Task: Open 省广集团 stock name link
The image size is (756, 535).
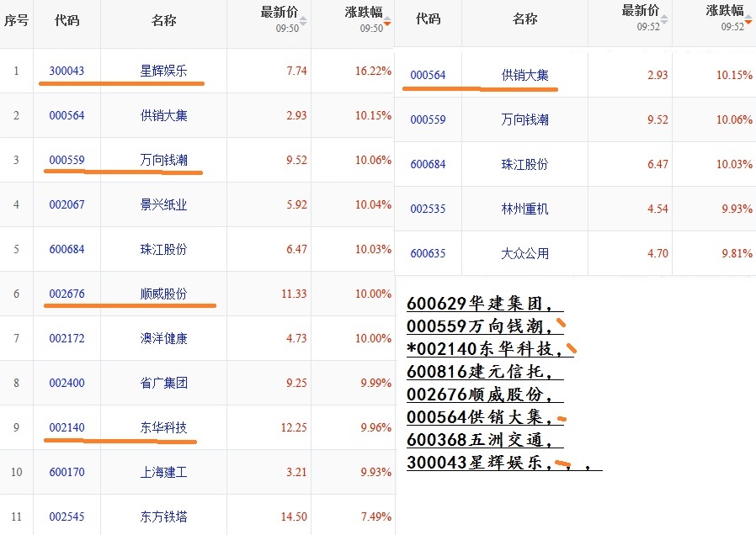Action: coord(163,384)
